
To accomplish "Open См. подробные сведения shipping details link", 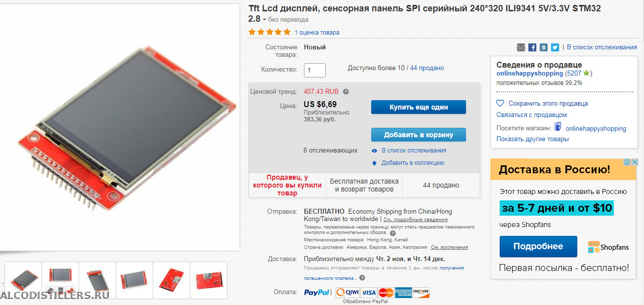I will point(416,219).
